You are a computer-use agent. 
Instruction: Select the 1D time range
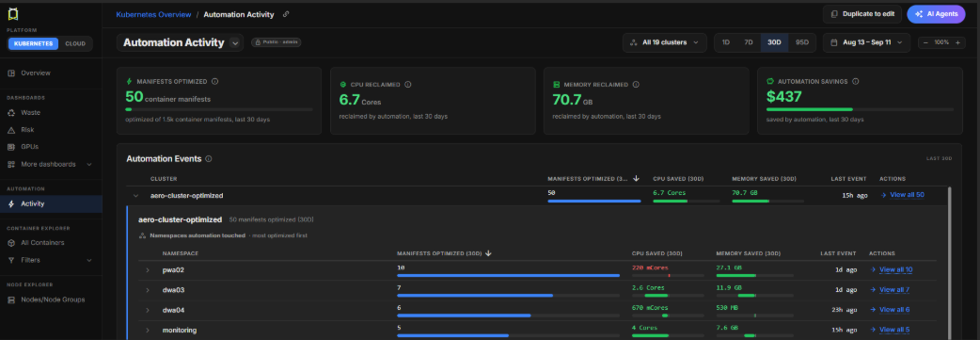[726, 42]
